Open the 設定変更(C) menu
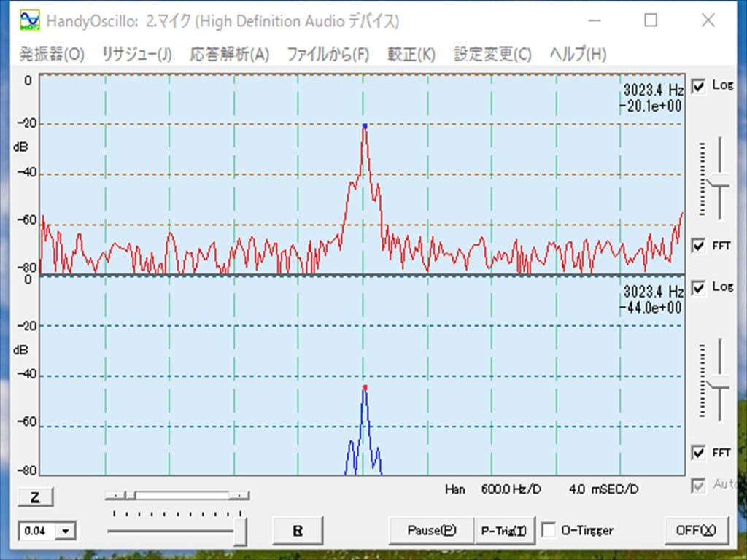 492,54
